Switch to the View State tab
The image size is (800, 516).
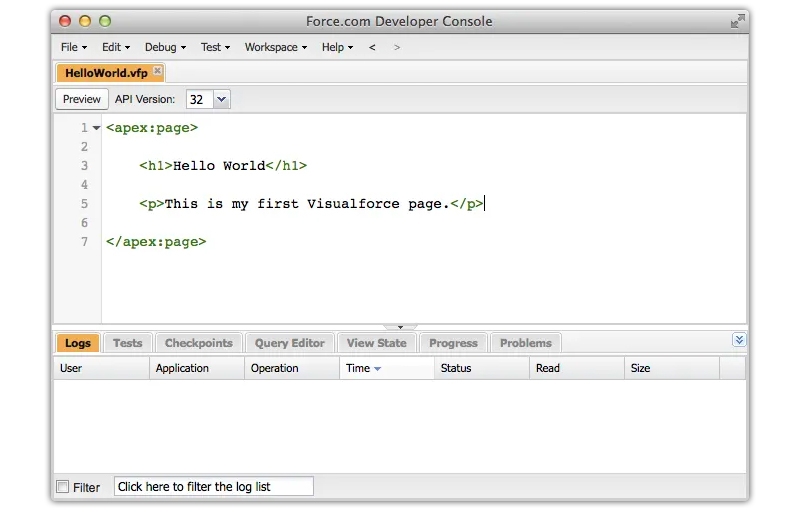click(377, 343)
